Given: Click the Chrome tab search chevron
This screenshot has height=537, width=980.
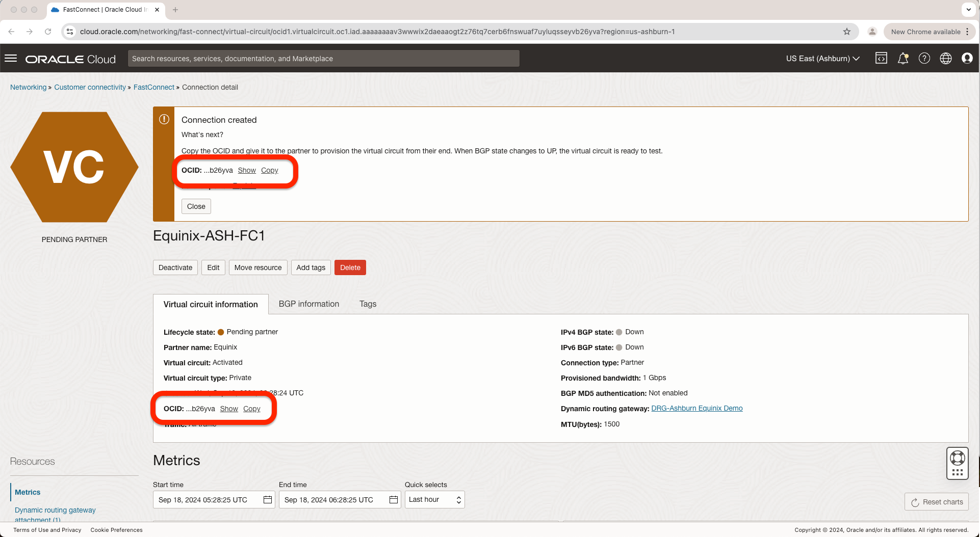Looking at the screenshot, I should click(969, 10).
